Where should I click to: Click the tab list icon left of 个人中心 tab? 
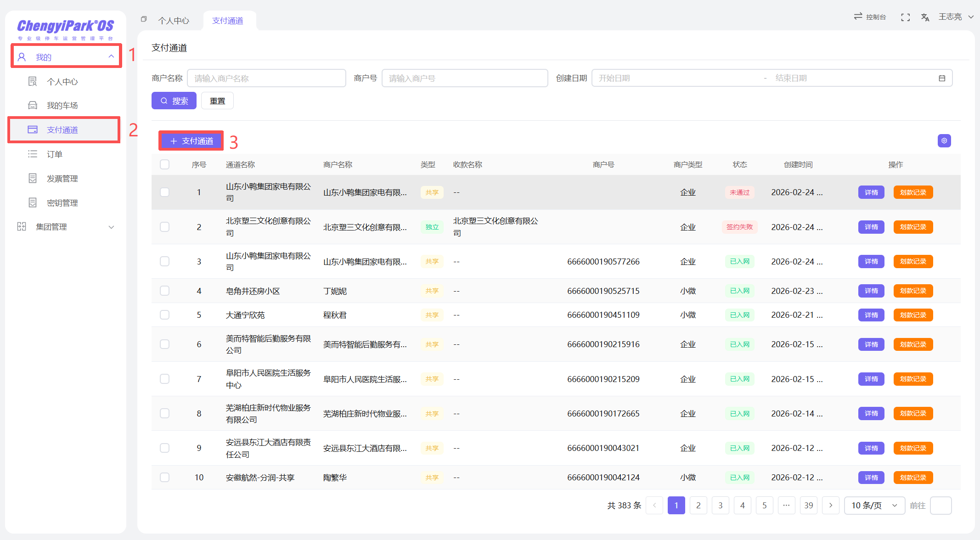tap(144, 19)
